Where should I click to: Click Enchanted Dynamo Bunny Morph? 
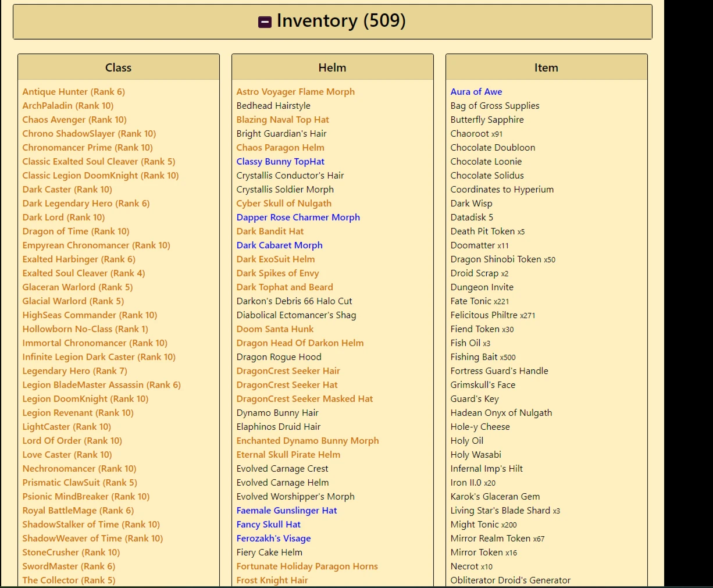[x=308, y=441]
